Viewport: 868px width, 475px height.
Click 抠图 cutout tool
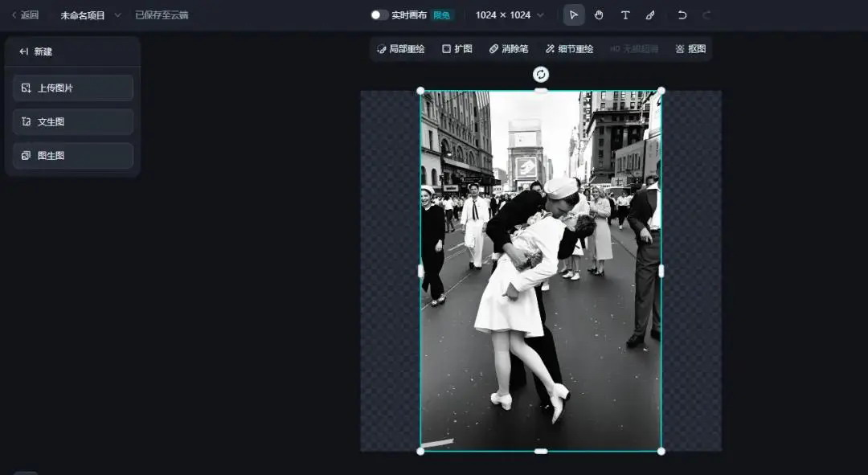(690, 49)
